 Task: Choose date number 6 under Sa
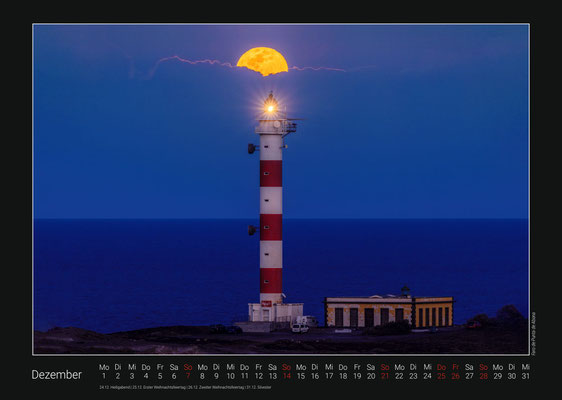pos(174,376)
